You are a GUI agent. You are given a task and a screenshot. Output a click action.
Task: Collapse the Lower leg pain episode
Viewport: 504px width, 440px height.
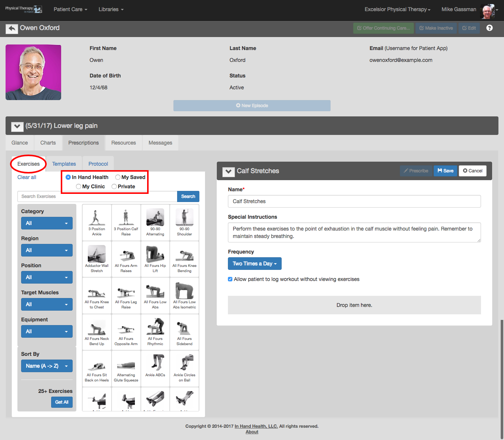(17, 126)
